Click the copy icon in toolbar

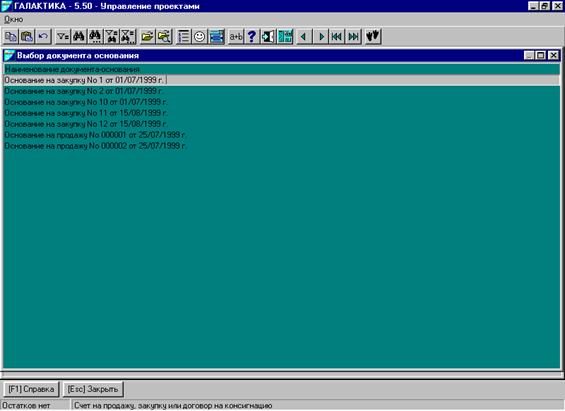click(x=11, y=36)
